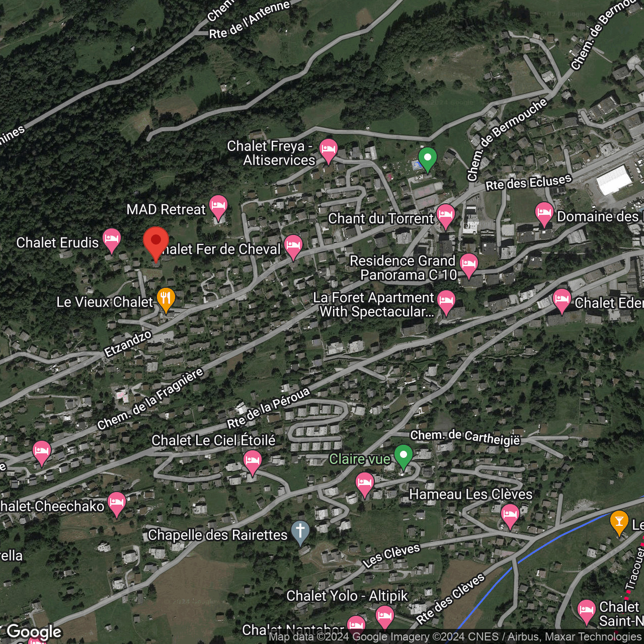The height and width of the screenshot is (644, 644).
Task: Click the orange bar icon near Tracouet
Action: coord(619,523)
